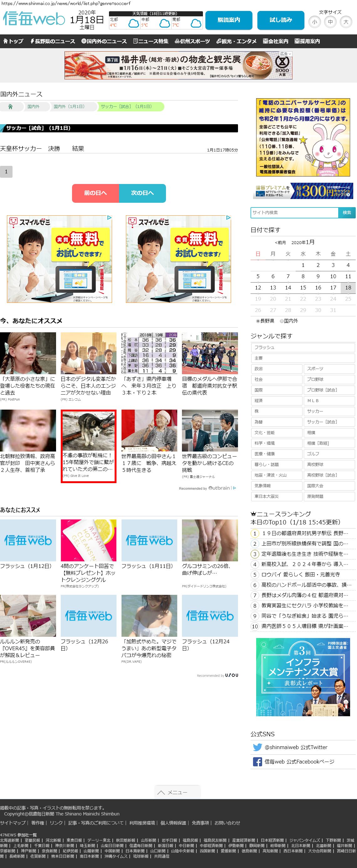
Task: Open the ニュース特集 menu
Action: [151, 41]
